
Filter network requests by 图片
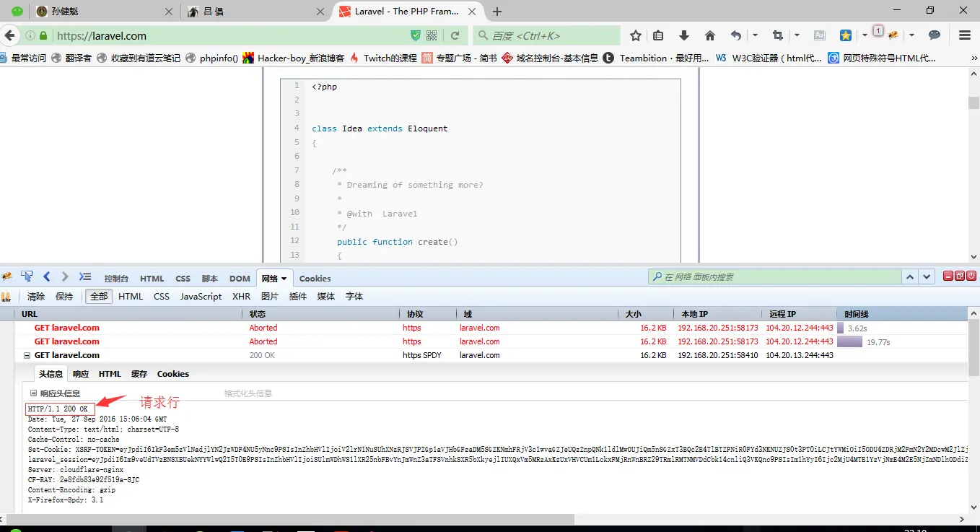(x=270, y=297)
